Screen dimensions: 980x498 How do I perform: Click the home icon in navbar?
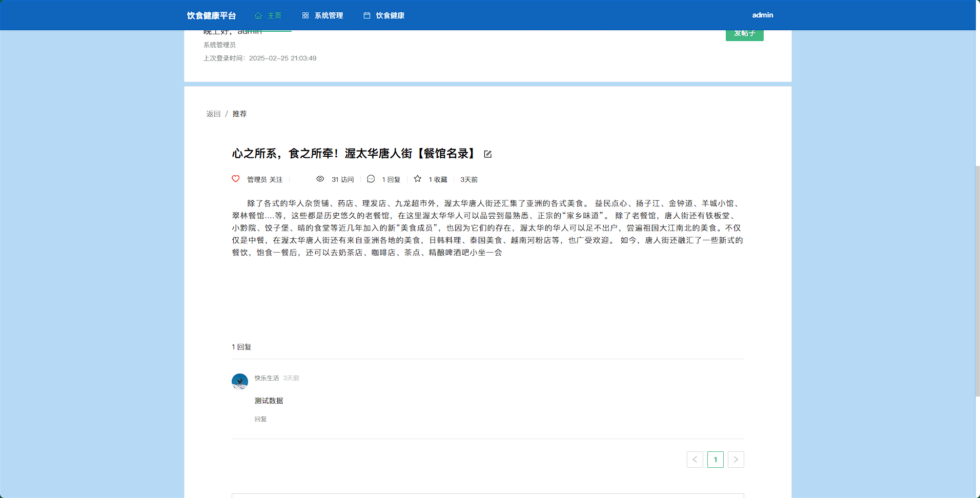(x=258, y=15)
